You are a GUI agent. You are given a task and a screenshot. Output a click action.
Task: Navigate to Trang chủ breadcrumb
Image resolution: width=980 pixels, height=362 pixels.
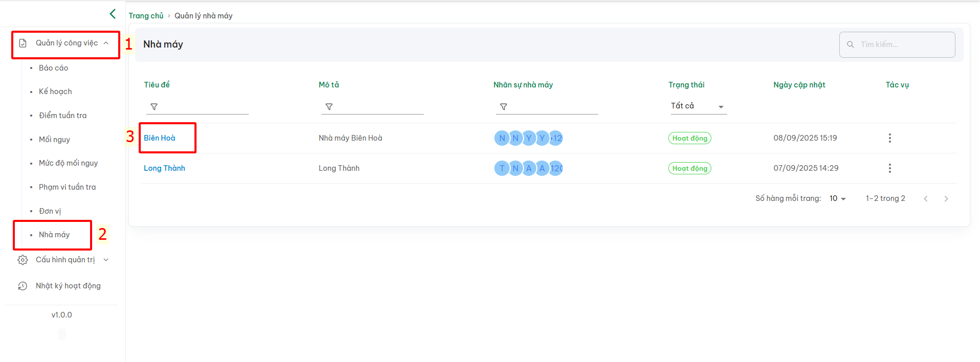pyautogui.click(x=146, y=16)
